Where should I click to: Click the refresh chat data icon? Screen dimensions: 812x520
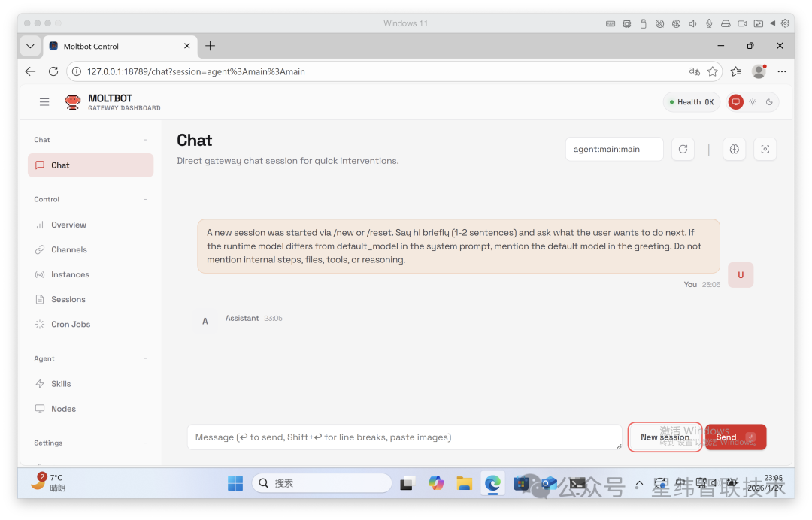(683, 149)
